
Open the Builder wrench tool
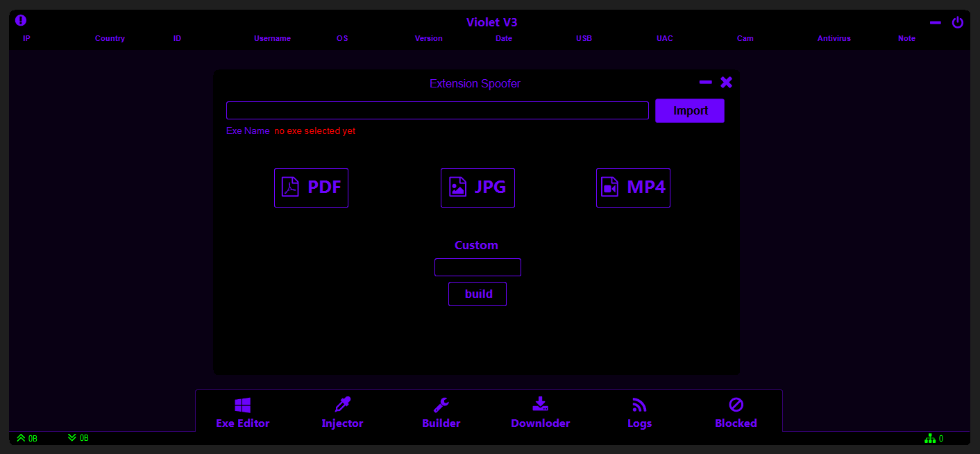pos(441,414)
